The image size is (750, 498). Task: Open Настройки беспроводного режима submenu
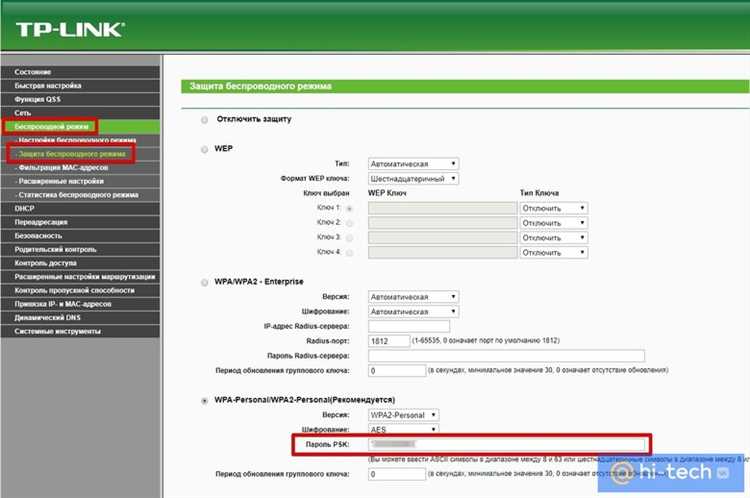pyautogui.click(x=80, y=140)
